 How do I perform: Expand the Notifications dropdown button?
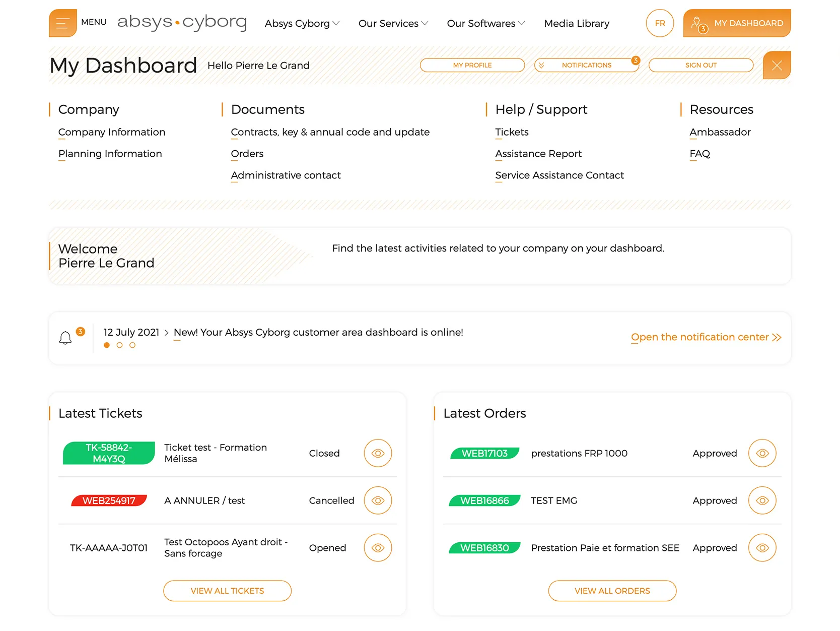(x=587, y=65)
